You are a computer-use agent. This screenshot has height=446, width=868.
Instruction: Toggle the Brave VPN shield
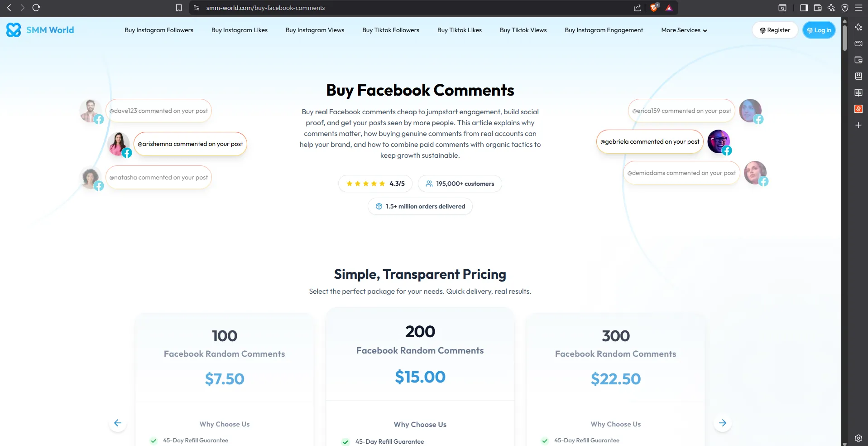tap(845, 8)
